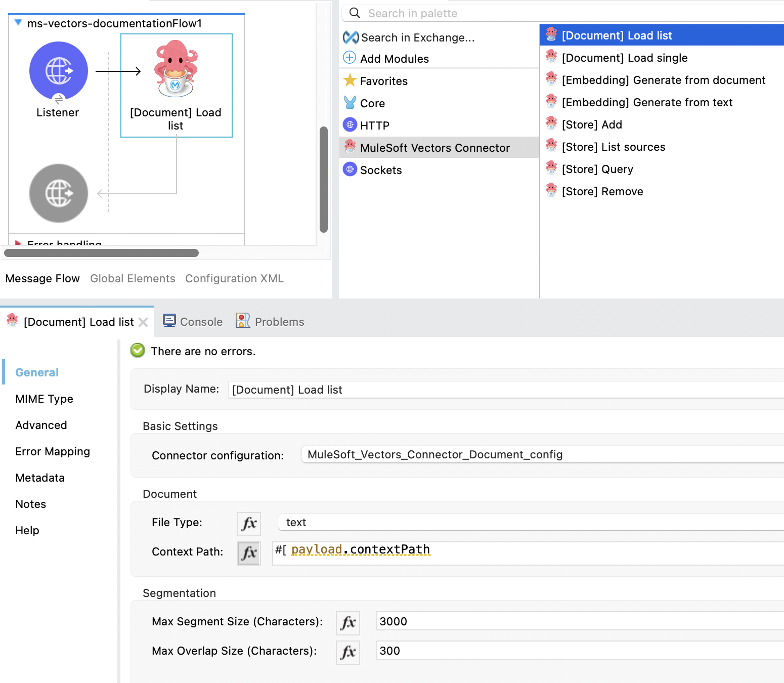Click the palette search magnifier icon
Image resolution: width=784 pixels, height=683 pixels.
pos(355,13)
